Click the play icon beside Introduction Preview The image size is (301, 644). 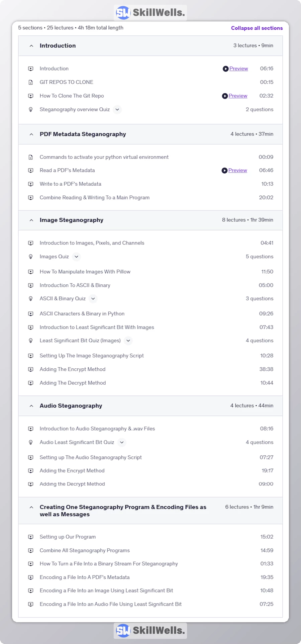click(225, 69)
